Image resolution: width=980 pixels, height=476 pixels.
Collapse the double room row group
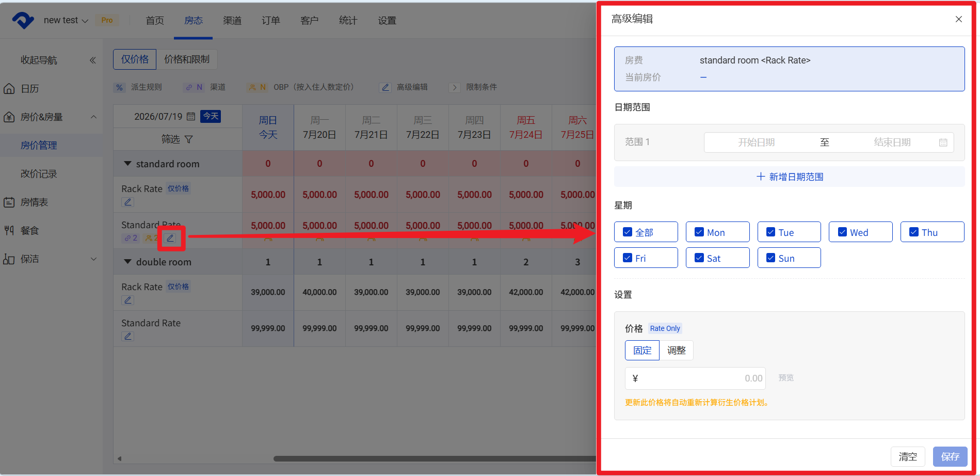pyautogui.click(x=127, y=262)
